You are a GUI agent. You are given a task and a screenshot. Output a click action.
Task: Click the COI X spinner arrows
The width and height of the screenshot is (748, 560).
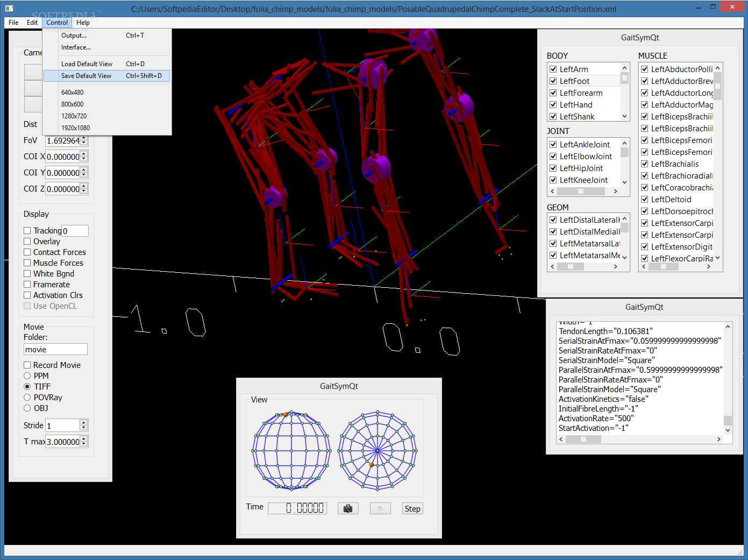point(84,157)
